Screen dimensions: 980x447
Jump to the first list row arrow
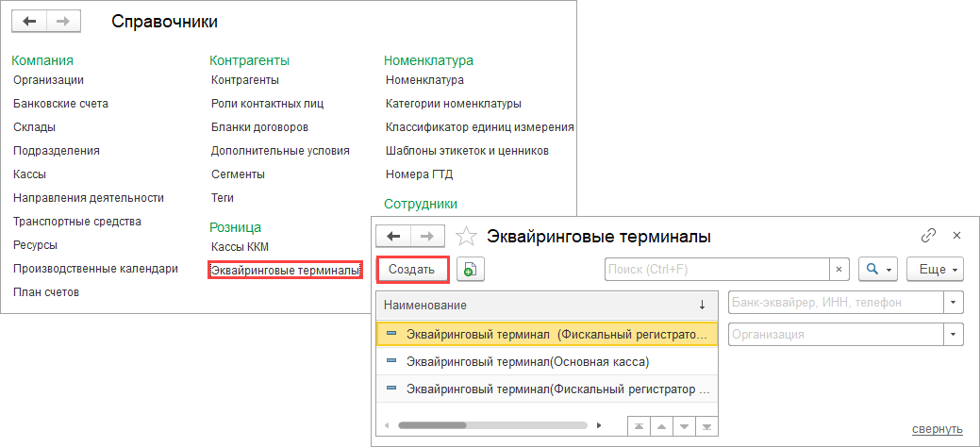640,425
